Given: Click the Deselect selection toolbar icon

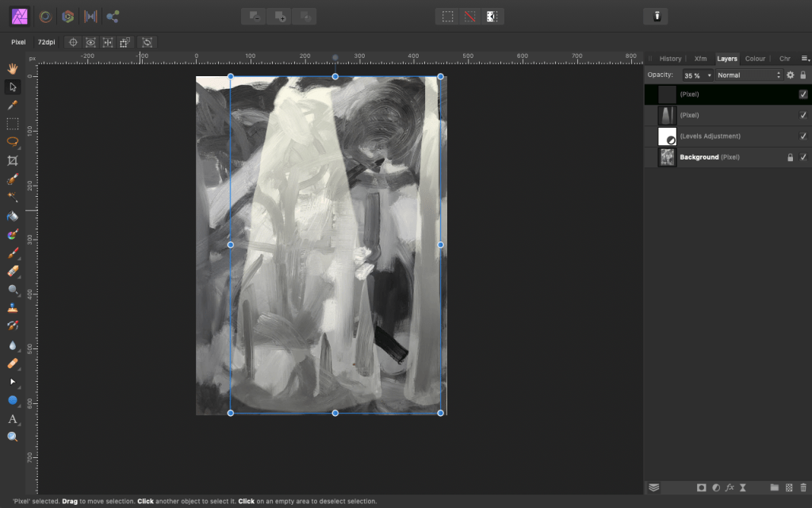Looking at the screenshot, I should pyautogui.click(x=470, y=16).
